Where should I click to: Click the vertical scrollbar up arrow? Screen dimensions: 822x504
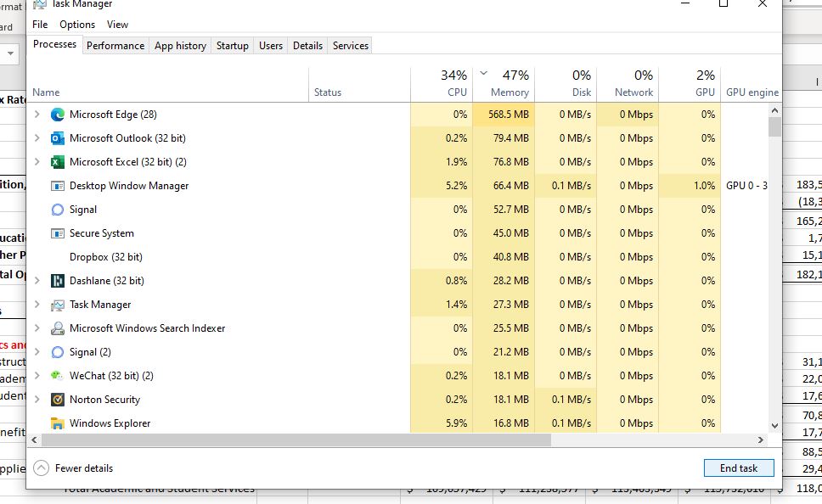point(774,110)
